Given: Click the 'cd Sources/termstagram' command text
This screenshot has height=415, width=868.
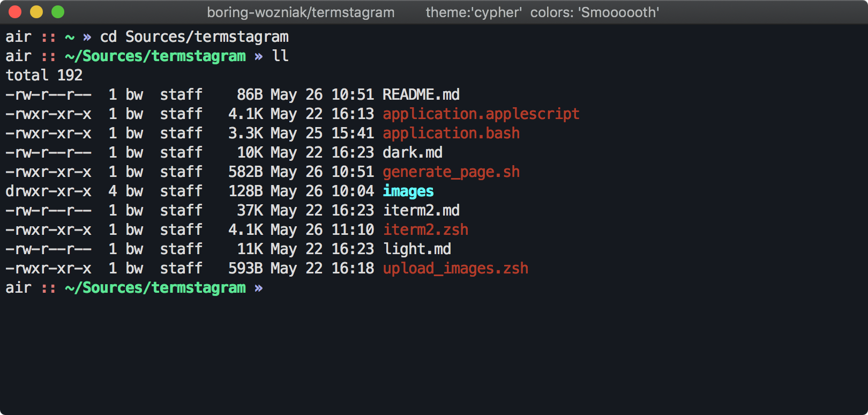Looking at the screenshot, I should click(x=194, y=37).
